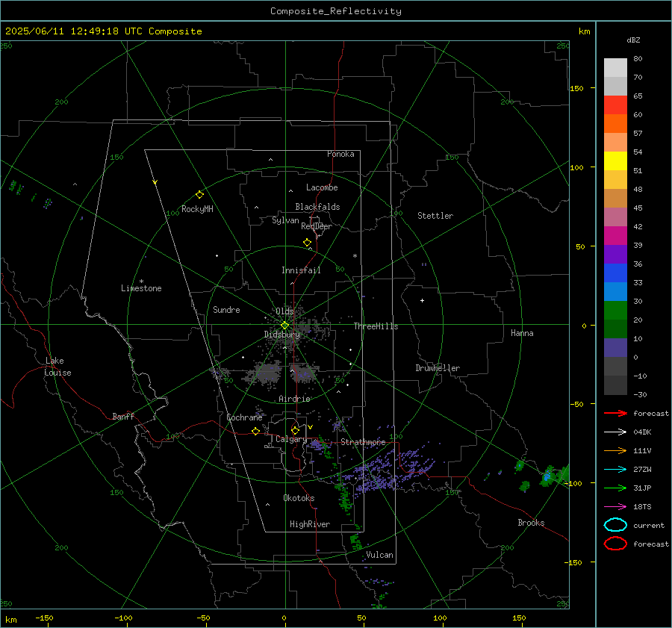Screen dimensions: 672x628
Task: Click the yellow radar-center diamond near Olds
Action: (284, 326)
